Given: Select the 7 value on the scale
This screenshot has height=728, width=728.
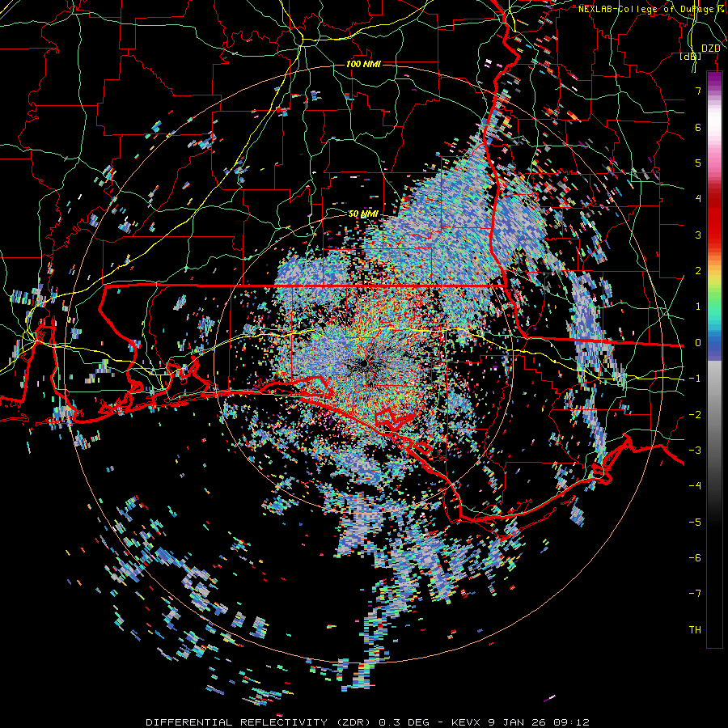Looking at the screenshot, I should pos(698,91).
